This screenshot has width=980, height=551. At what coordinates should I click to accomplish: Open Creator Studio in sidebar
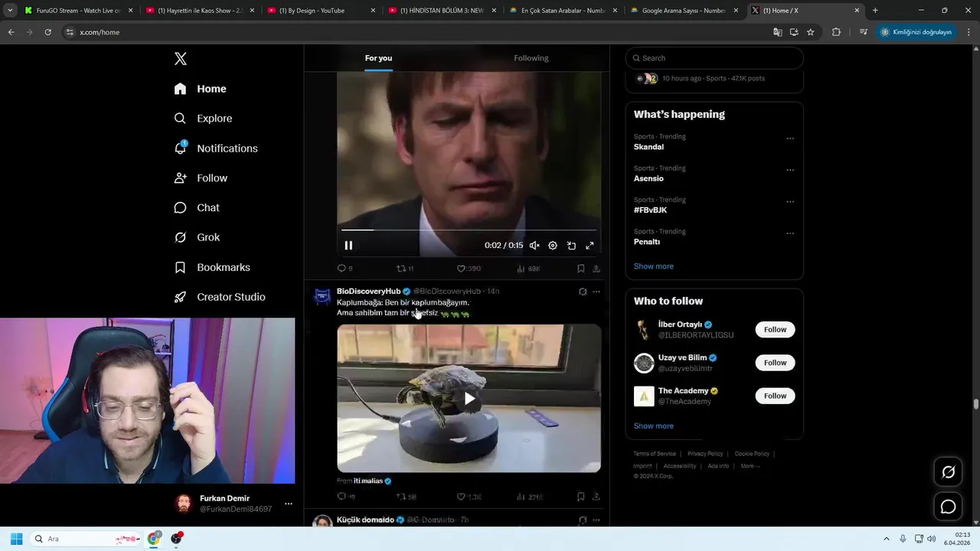[x=220, y=297]
